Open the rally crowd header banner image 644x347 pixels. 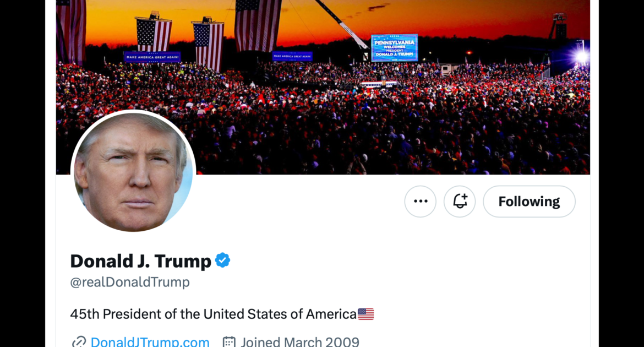(x=323, y=87)
